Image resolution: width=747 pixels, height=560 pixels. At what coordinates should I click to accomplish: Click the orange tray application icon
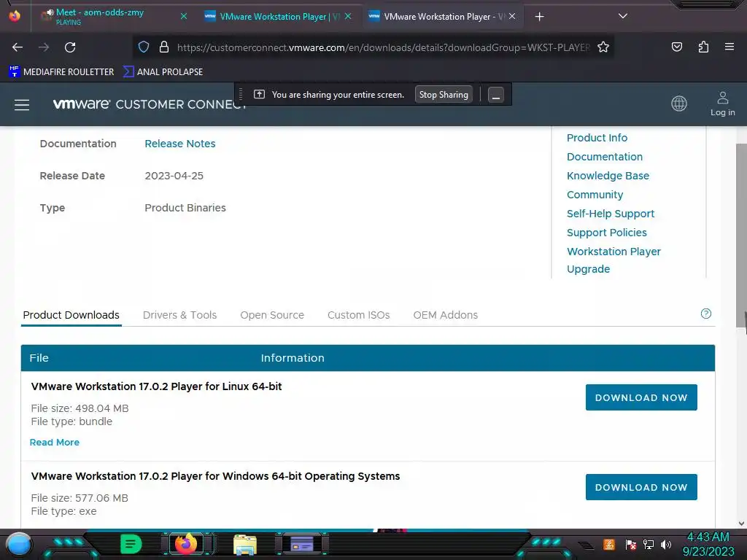pos(609,544)
